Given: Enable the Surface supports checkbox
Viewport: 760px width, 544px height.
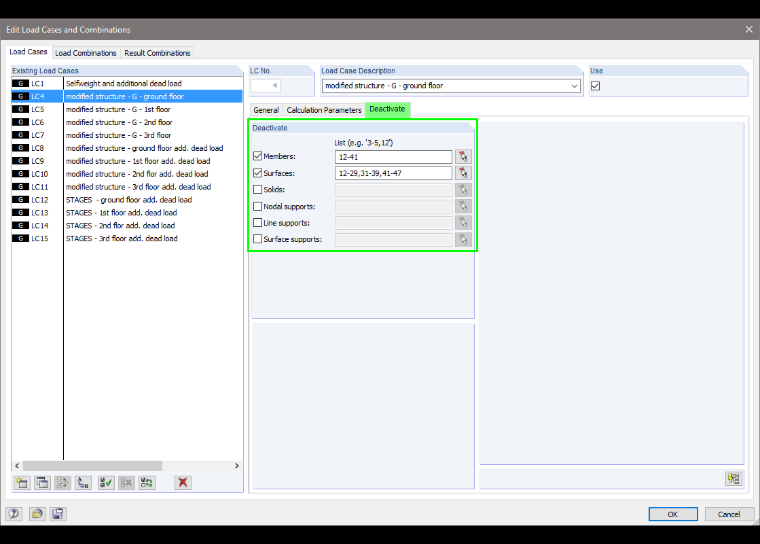Looking at the screenshot, I should 257,239.
